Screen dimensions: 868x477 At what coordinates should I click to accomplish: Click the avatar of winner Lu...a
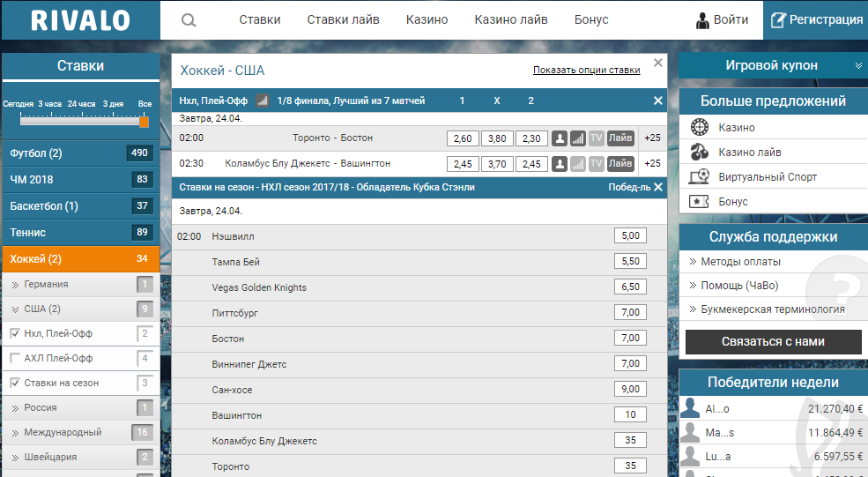click(x=690, y=457)
